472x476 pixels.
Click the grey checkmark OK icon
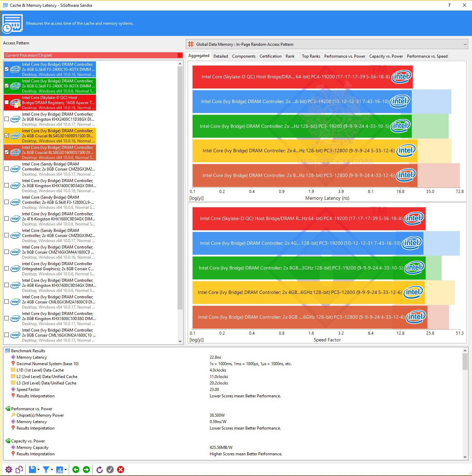[110, 470]
